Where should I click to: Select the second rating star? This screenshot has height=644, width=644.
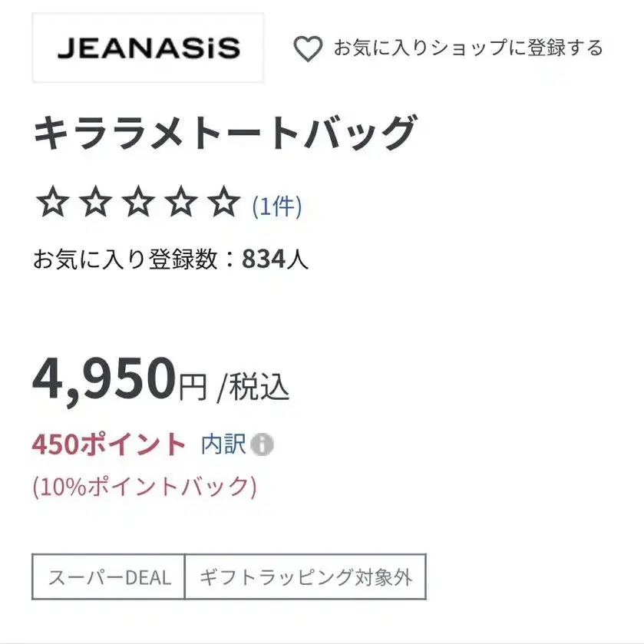point(95,201)
